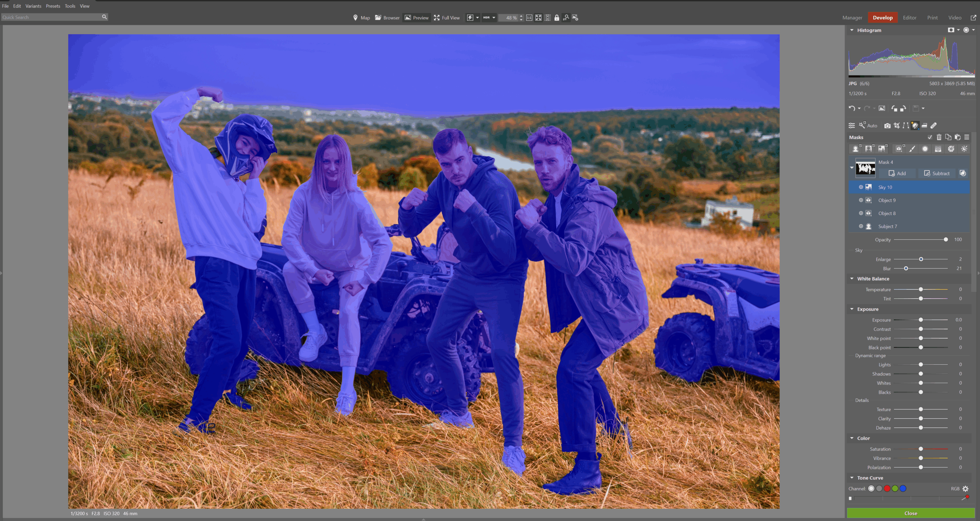Click the retouching bandage tool
Image resolution: width=980 pixels, height=521 pixels.
934,126
